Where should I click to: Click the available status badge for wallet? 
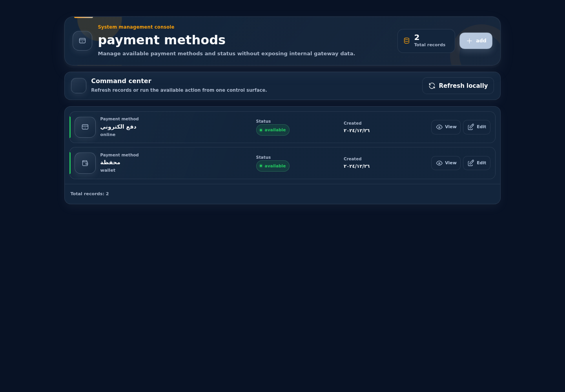[273, 166]
